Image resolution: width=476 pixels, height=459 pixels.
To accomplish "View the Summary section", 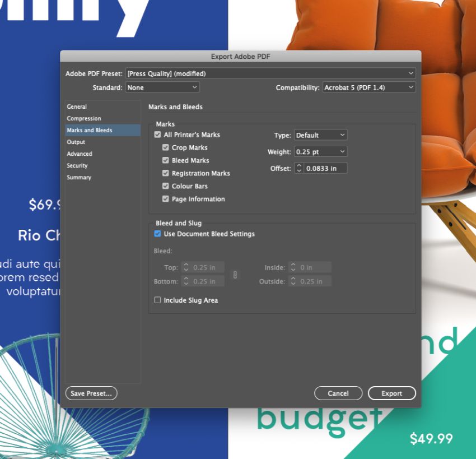I will [102, 178].
